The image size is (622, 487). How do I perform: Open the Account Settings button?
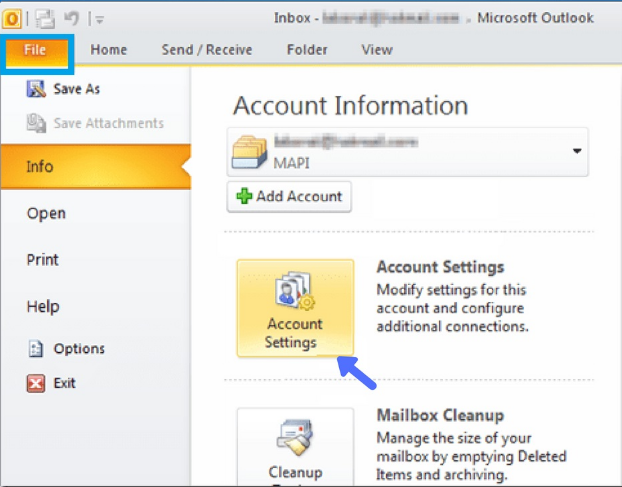click(295, 308)
